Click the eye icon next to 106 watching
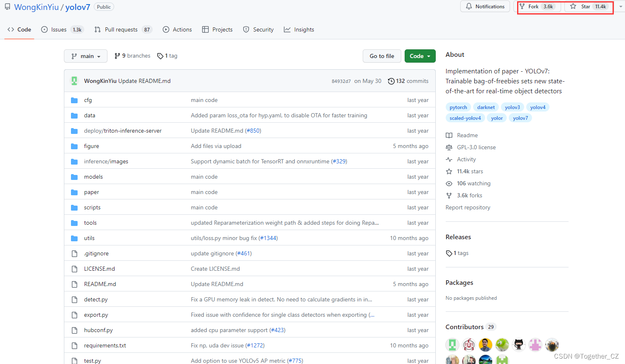 click(449, 183)
